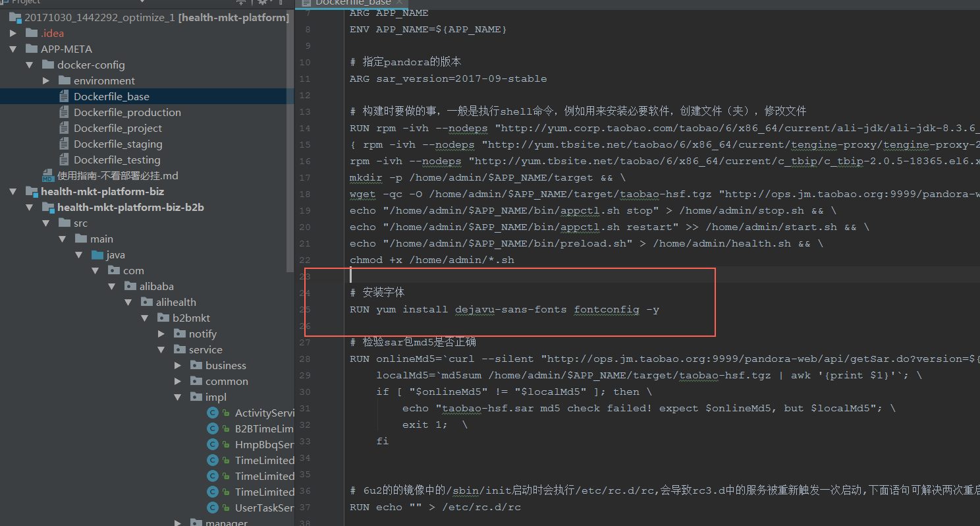Click the main folder icon
Image resolution: width=980 pixels, height=526 pixels.
pyautogui.click(x=81, y=239)
